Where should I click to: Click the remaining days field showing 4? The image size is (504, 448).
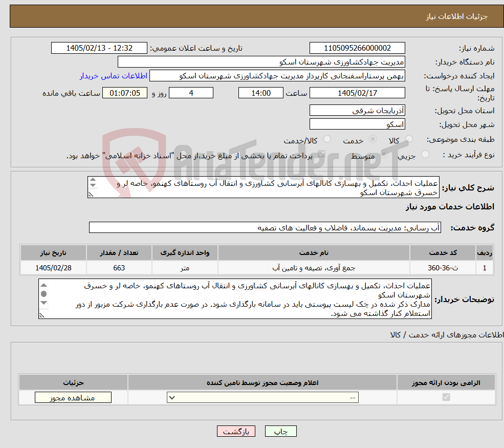tap(191, 93)
